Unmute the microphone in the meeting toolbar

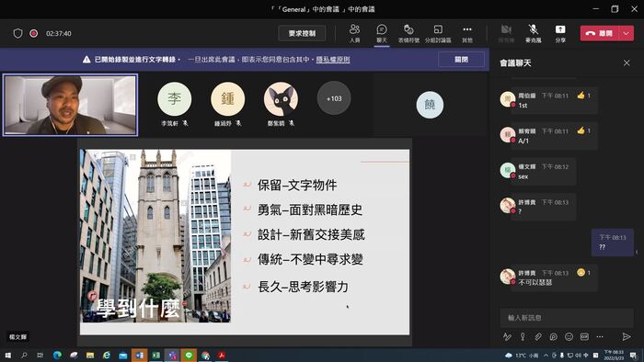click(533, 33)
